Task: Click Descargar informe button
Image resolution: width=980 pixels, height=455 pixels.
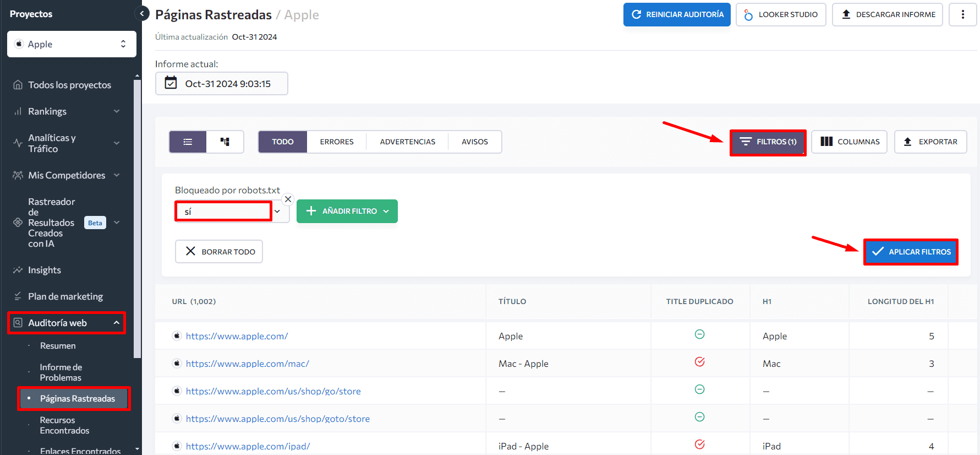Action: [888, 14]
